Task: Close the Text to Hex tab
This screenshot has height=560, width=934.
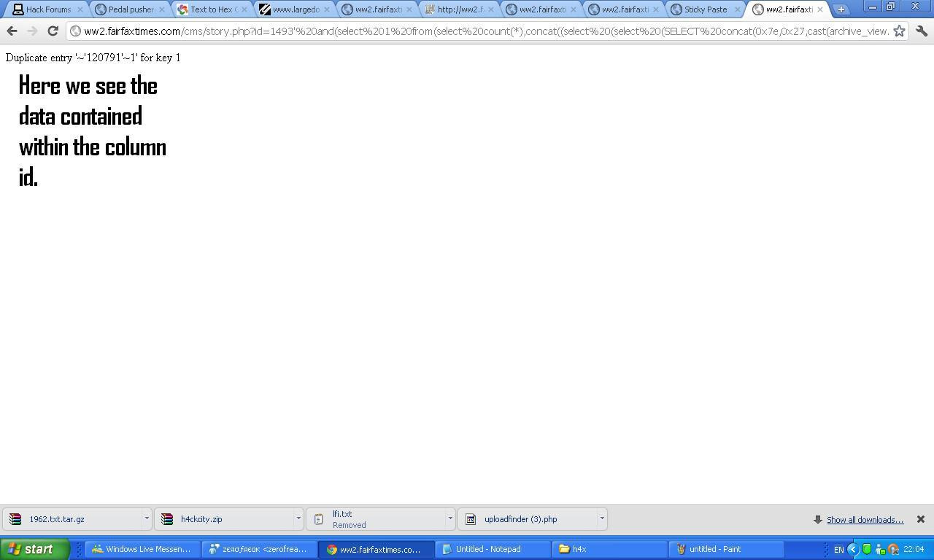Action: tap(244, 9)
